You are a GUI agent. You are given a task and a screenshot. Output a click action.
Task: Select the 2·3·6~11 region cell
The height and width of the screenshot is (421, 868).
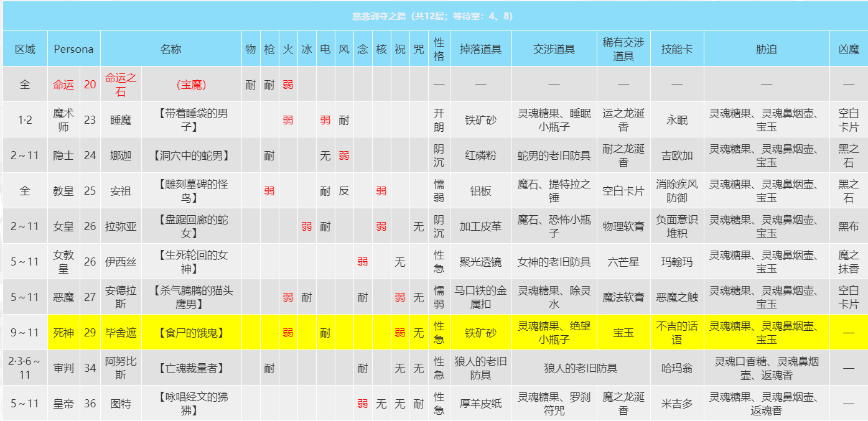25,368
